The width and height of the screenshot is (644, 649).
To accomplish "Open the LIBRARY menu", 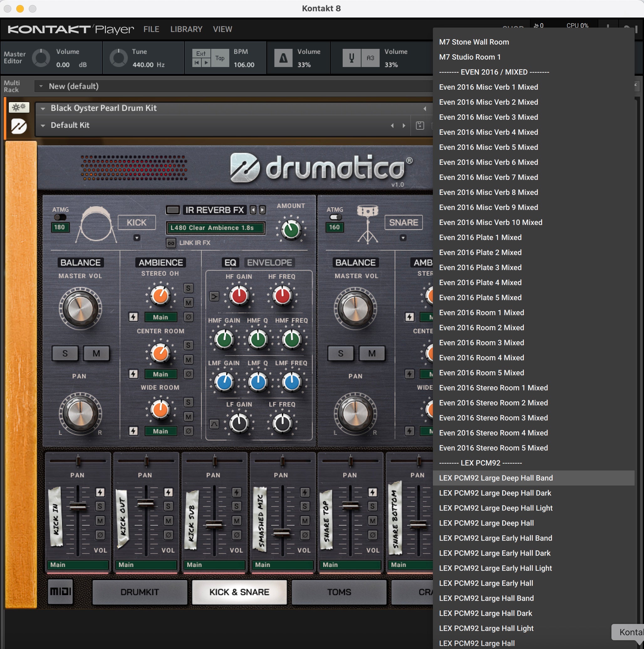I will click(x=186, y=29).
